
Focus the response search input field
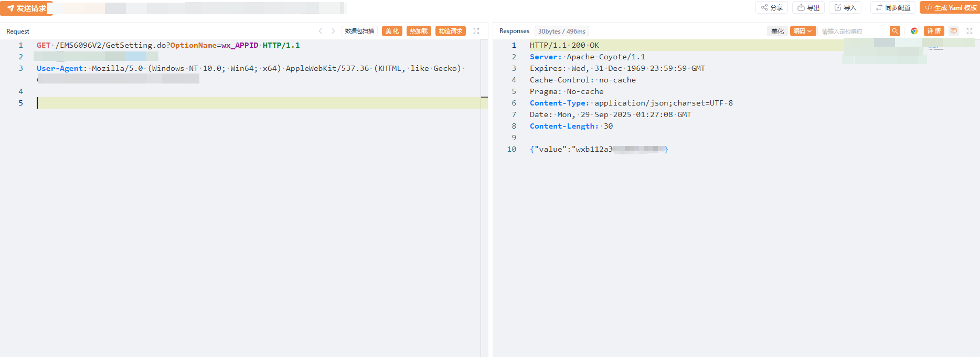pos(854,31)
